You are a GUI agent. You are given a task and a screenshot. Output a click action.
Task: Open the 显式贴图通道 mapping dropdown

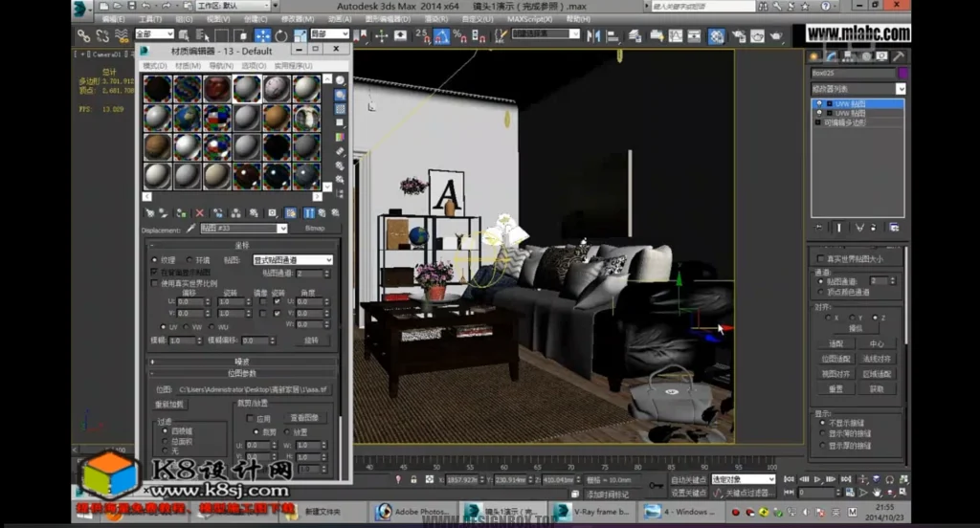[292, 259]
